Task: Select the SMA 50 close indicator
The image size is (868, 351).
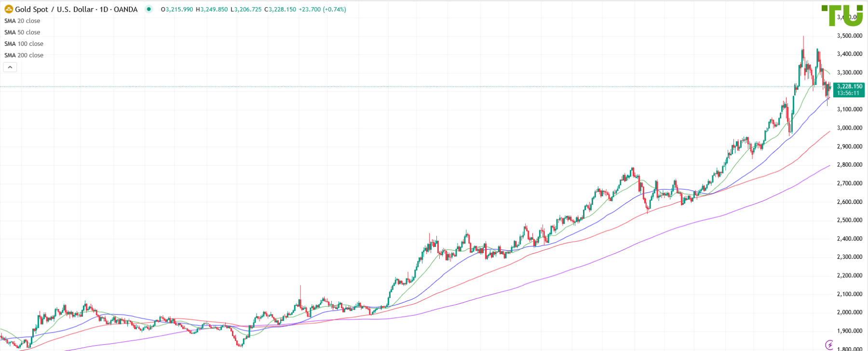Action: (22, 32)
